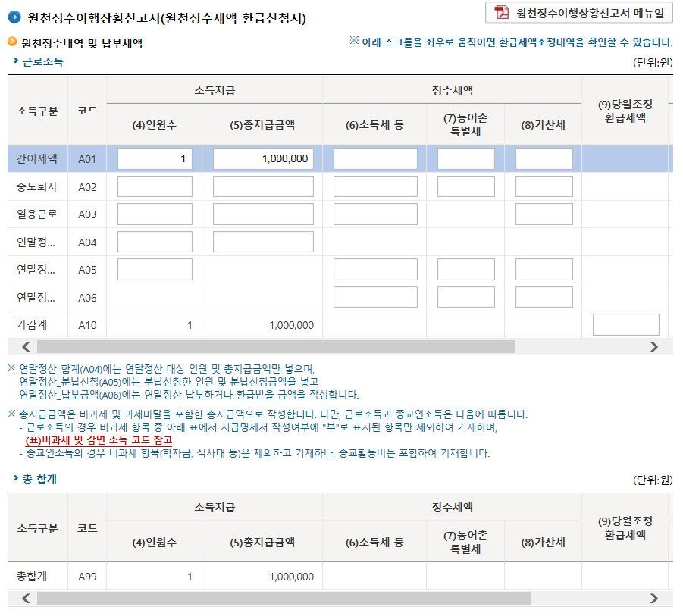Viewport: 683px width, 616px height.
Task: Click the chevron icon next to 총 합계
Action: 14,479
